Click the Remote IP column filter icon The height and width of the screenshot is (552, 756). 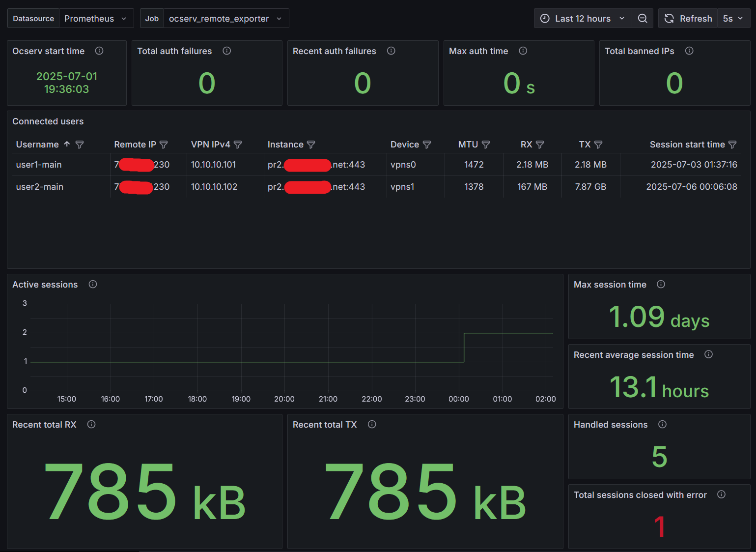[164, 145]
